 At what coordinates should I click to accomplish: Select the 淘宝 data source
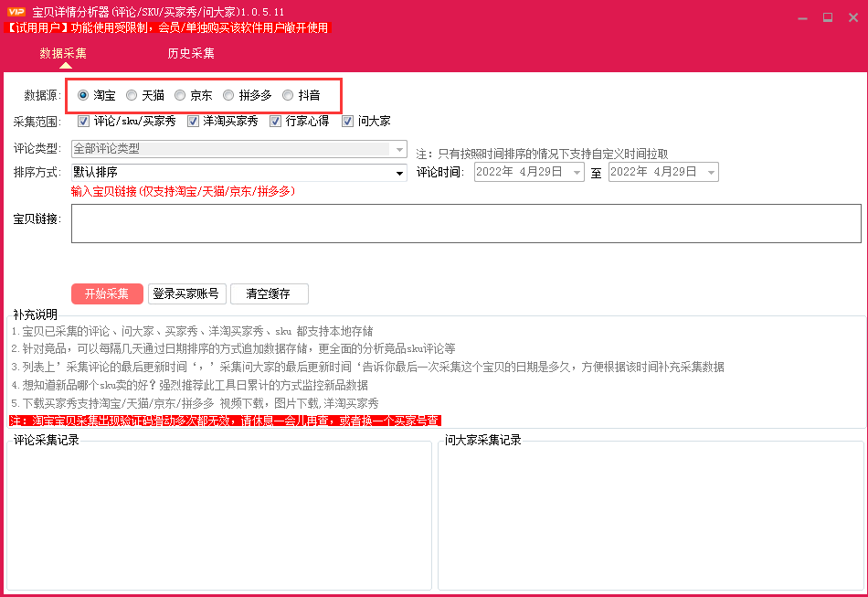(x=82, y=94)
